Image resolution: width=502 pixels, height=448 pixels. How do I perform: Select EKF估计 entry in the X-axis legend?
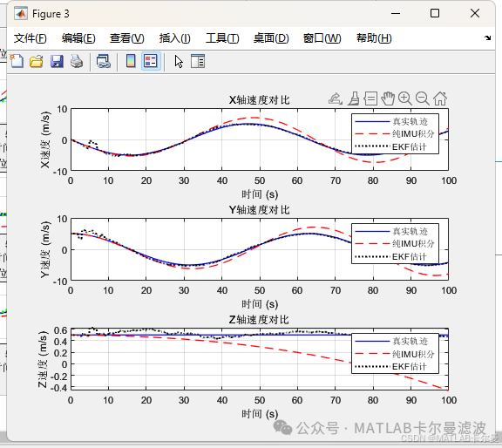pos(391,146)
